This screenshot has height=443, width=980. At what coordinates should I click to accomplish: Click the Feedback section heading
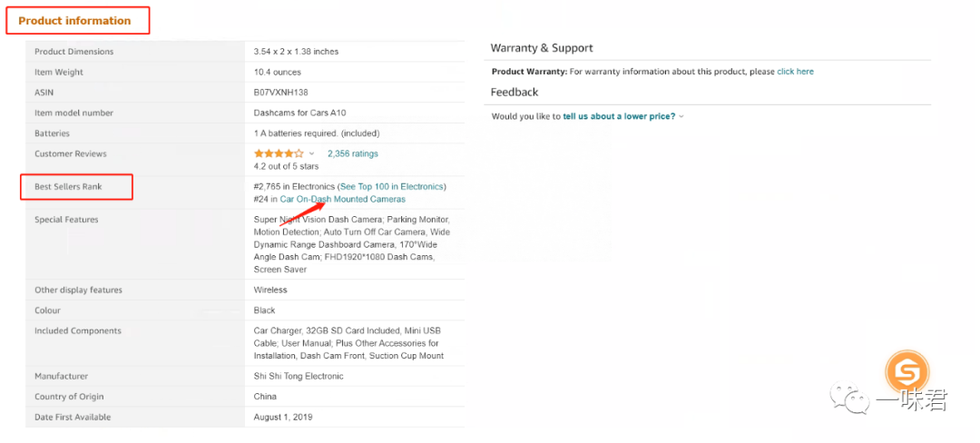pyautogui.click(x=514, y=92)
